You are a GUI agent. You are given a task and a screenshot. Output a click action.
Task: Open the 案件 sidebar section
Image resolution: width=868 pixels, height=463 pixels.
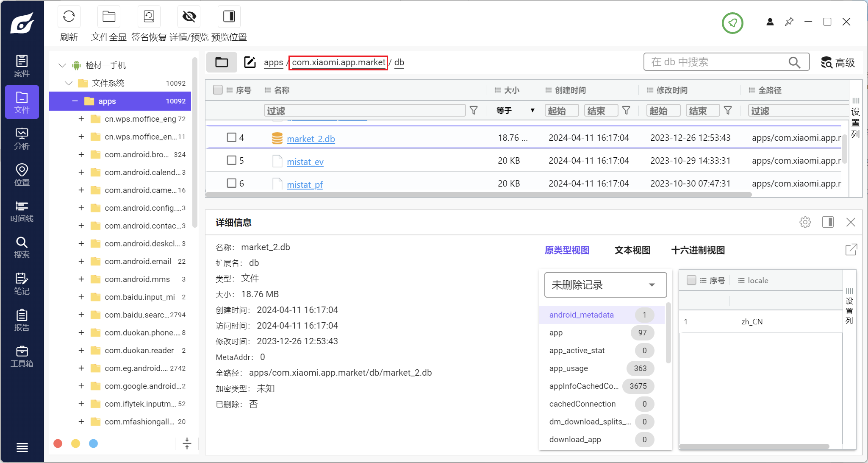(22, 66)
